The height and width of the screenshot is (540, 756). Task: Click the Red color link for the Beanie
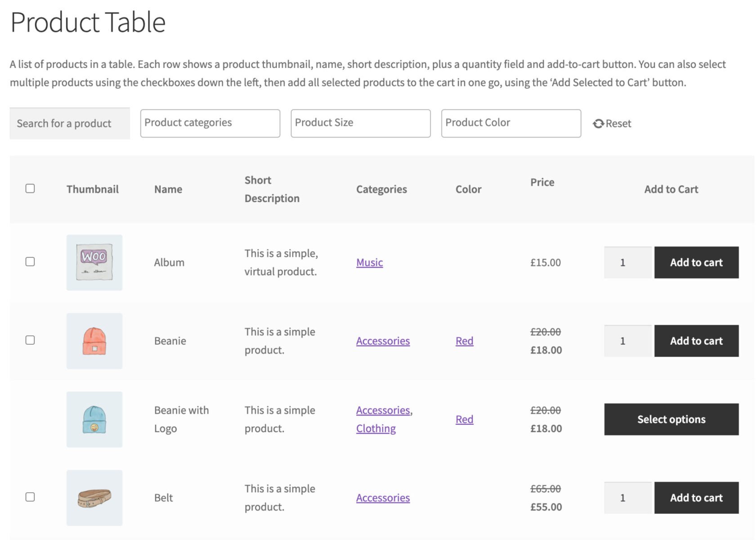[x=464, y=341]
